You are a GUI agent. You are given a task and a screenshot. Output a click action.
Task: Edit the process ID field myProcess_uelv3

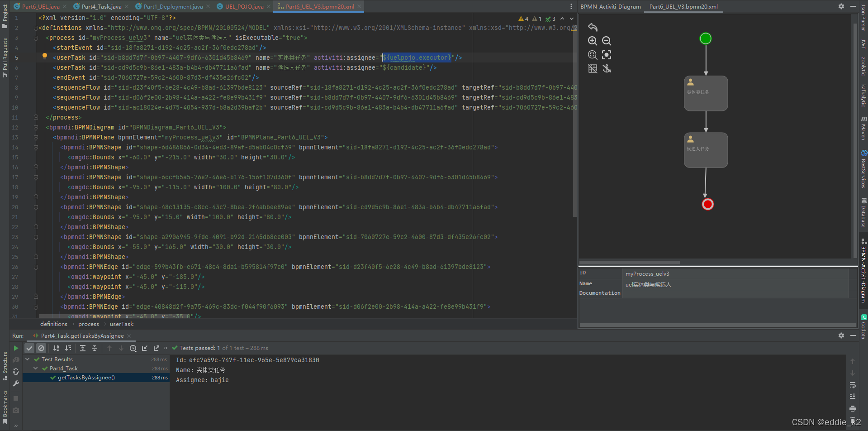coord(736,274)
